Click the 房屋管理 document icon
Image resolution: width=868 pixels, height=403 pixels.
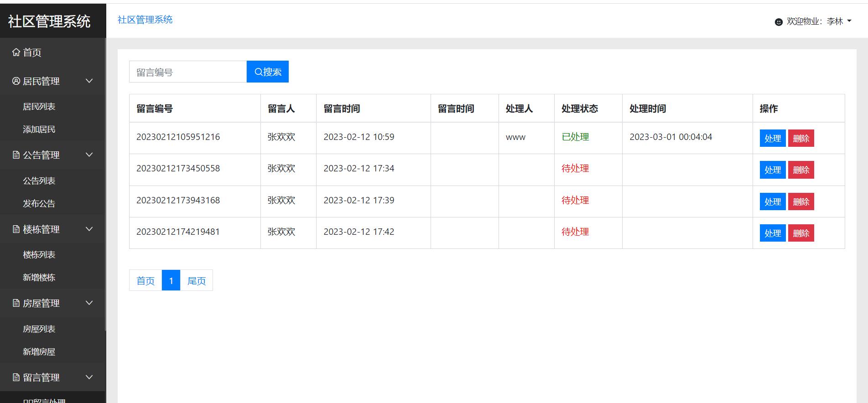[x=16, y=303]
